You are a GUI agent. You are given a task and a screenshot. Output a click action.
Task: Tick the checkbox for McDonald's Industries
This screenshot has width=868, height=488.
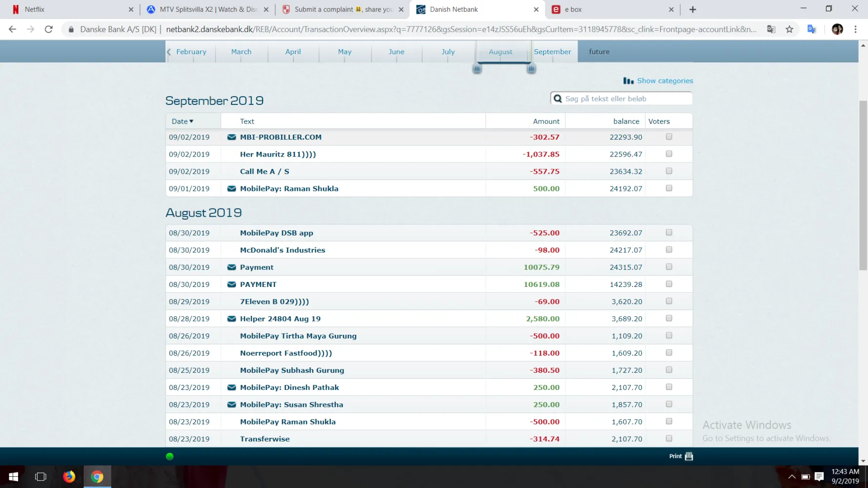coord(669,250)
